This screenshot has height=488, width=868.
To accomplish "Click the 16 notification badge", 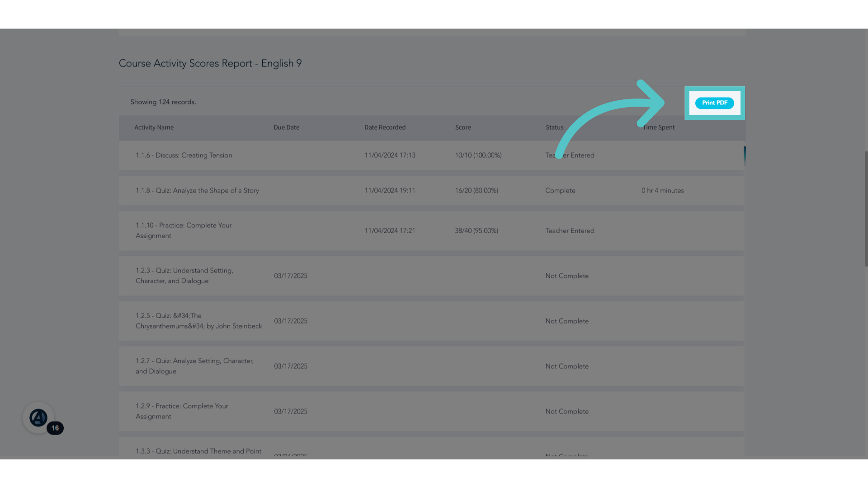I will point(55,428).
